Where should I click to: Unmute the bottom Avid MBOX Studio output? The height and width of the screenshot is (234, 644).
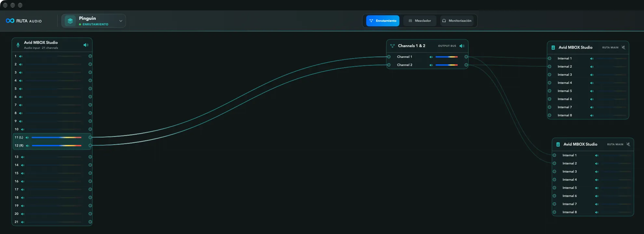tap(628, 144)
